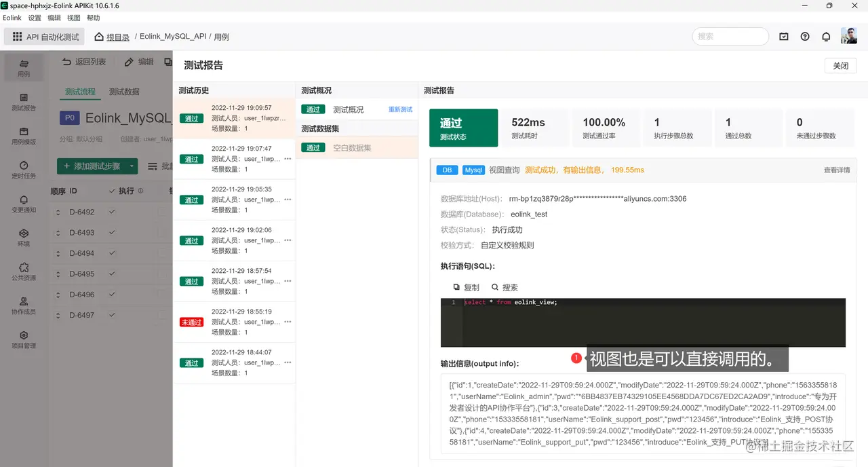Open the API 自动化测试 module switcher

(45, 37)
